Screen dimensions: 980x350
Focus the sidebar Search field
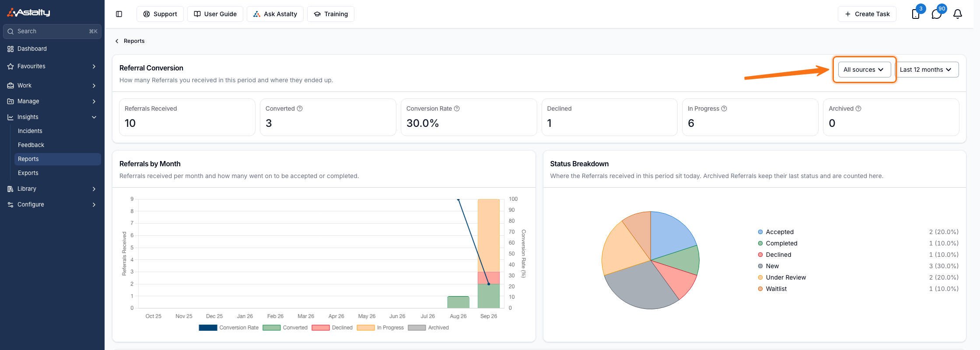(52, 31)
